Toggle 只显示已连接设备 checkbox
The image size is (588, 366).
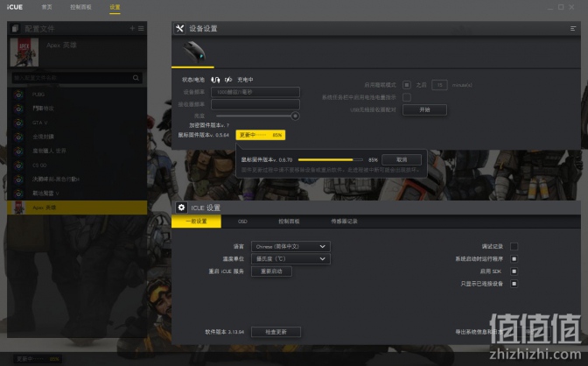coord(514,284)
